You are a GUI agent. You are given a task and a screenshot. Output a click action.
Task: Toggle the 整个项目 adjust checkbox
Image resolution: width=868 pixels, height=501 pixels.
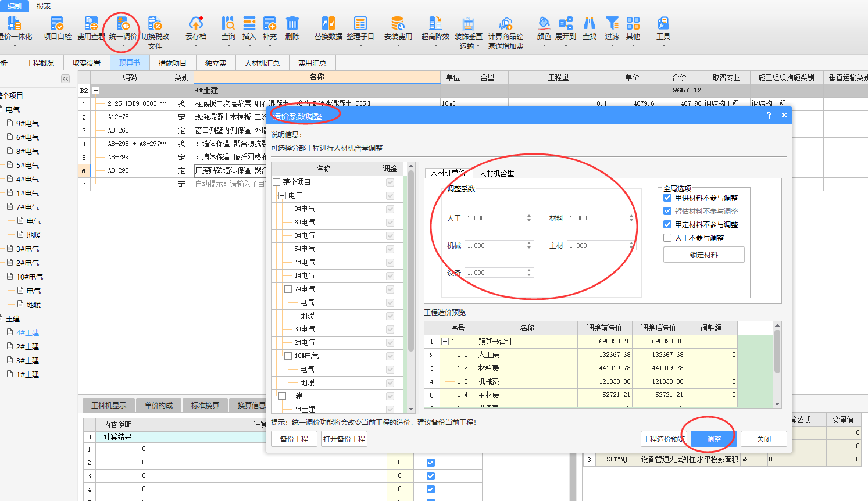pos(390,182)
